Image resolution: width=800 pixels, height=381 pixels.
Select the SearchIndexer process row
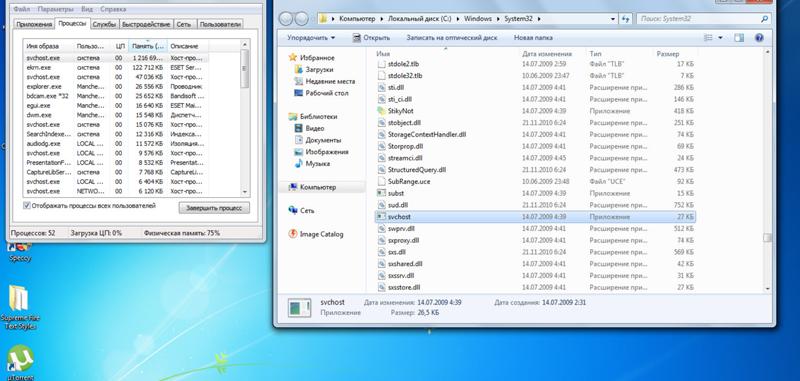point(116,134)
